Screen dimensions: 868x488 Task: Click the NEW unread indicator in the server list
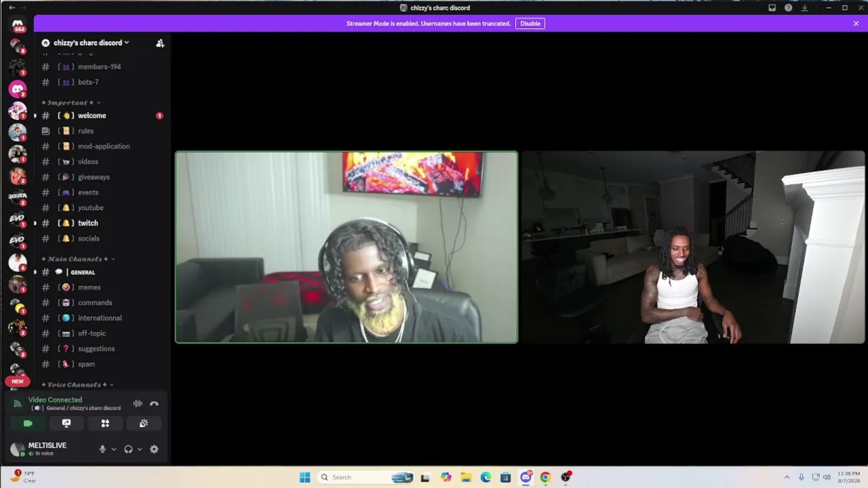point(18,382)
